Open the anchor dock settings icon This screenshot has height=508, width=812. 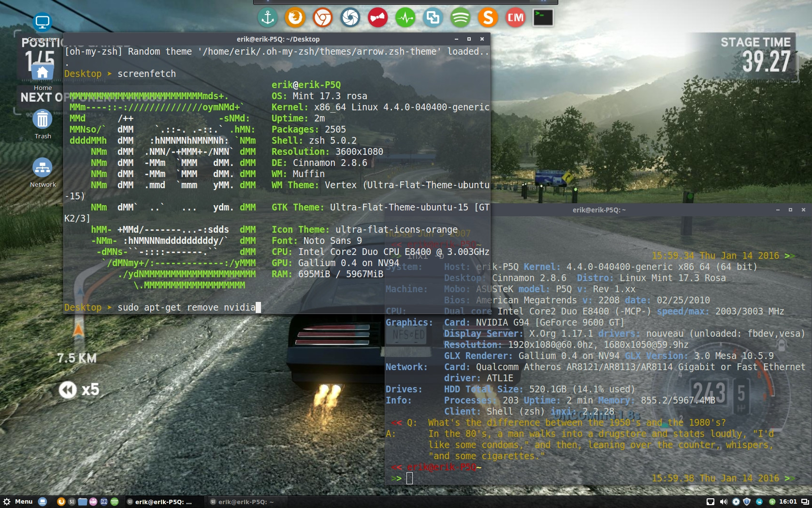coord(268,18)
